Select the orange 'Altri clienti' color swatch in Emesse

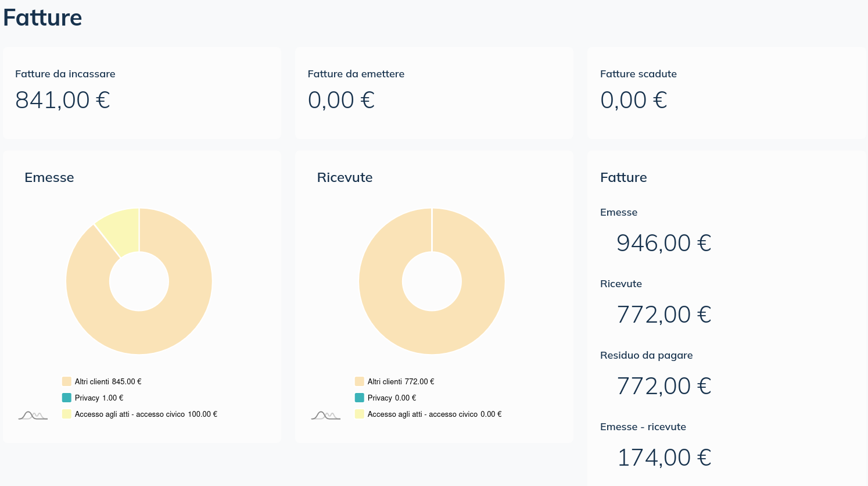[x=66, y=381]
